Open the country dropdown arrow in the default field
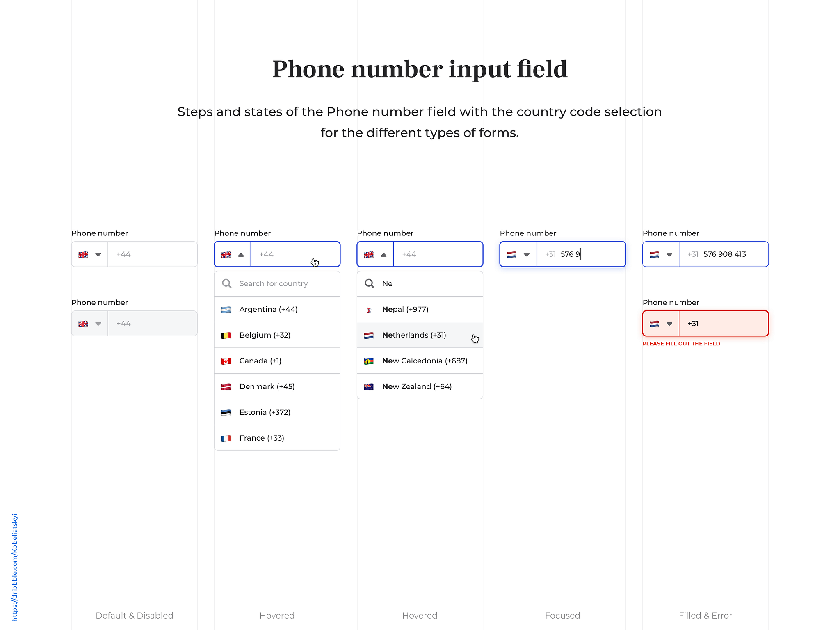840x630 pixels. 98,254
